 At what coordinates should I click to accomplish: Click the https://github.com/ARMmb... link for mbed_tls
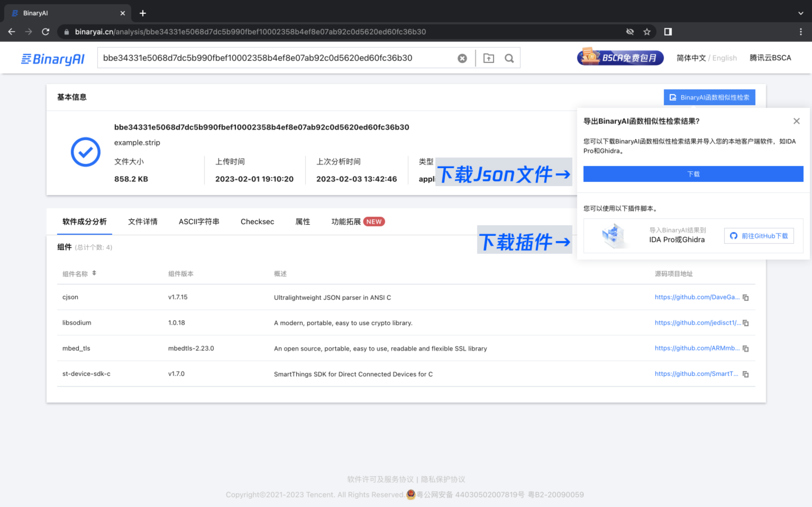696,348
